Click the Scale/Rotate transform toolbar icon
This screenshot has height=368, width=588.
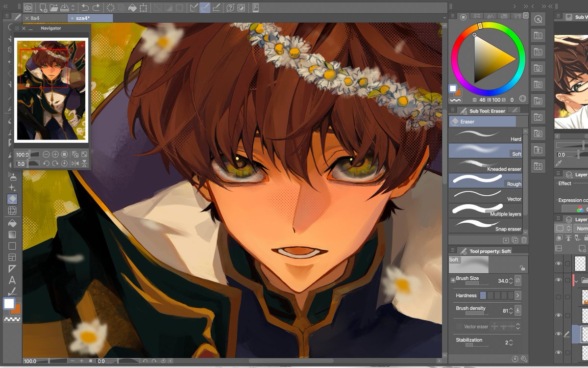pos(143,8)
